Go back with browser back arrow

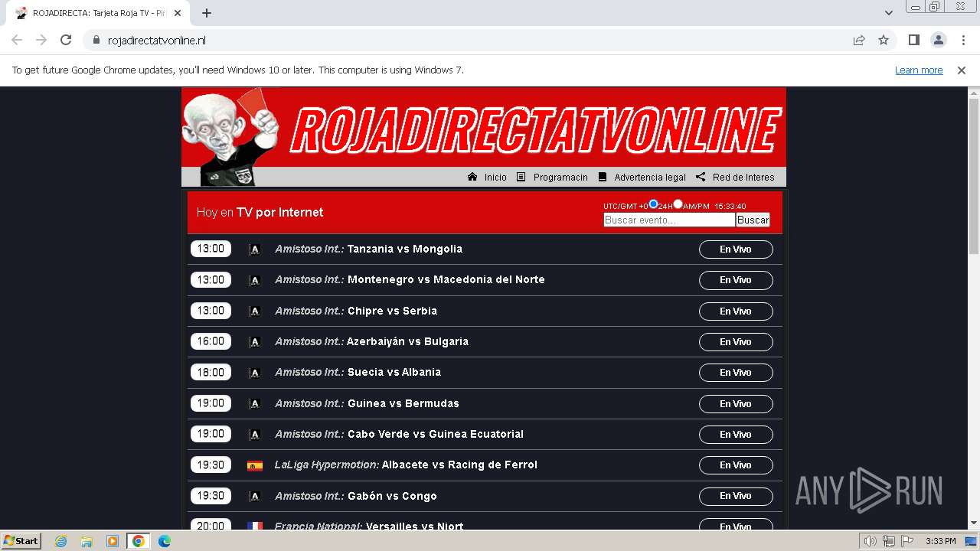(17, 40)
